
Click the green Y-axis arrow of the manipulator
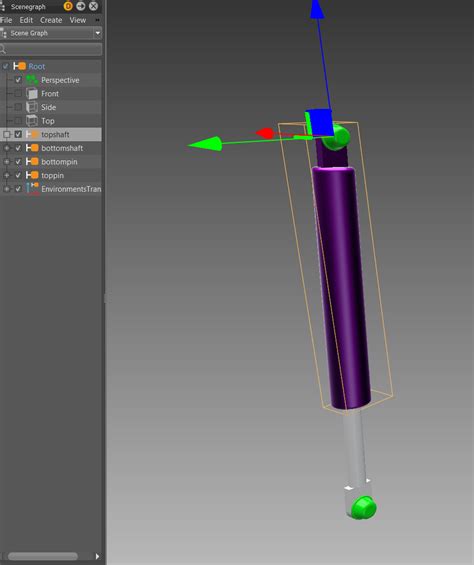205,144
